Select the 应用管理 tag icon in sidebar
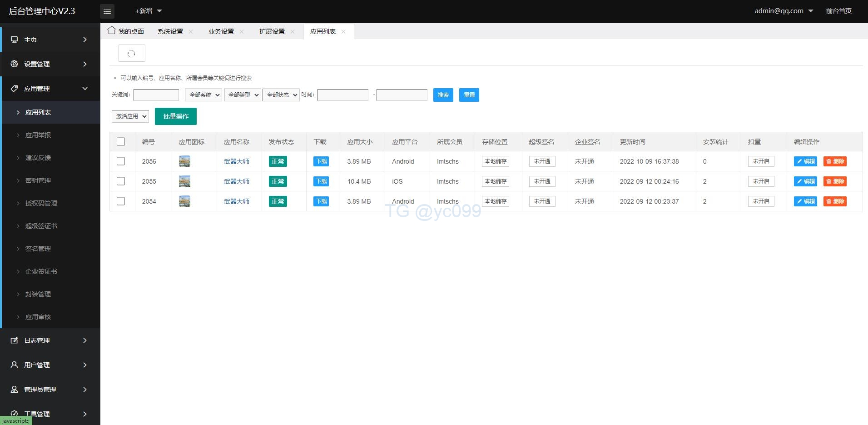 (15, 88)
